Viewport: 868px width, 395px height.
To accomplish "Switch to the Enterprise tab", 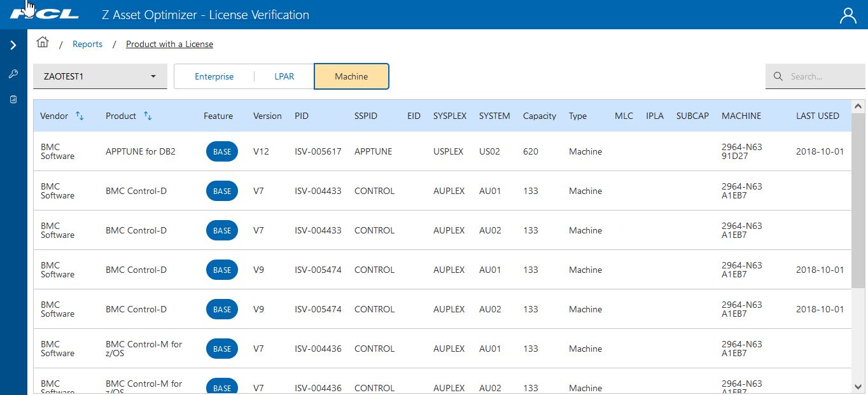I will [214, 76].
